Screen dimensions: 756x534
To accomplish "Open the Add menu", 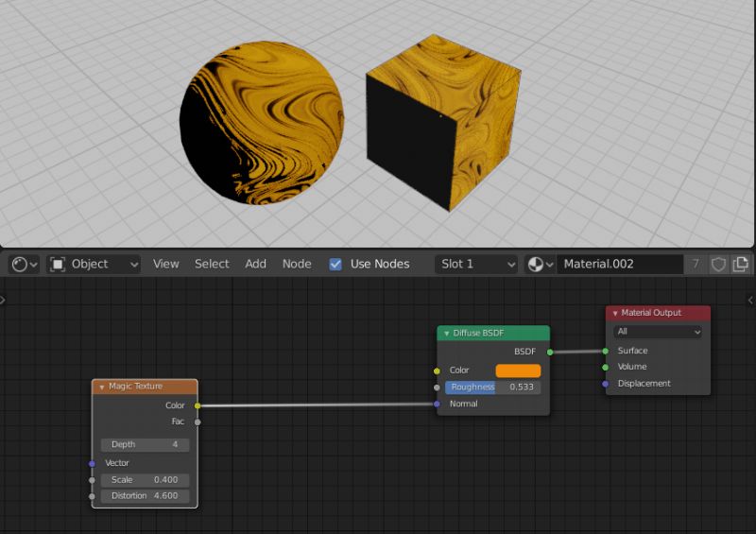I will pyautogui.click(x=255, y=264).
